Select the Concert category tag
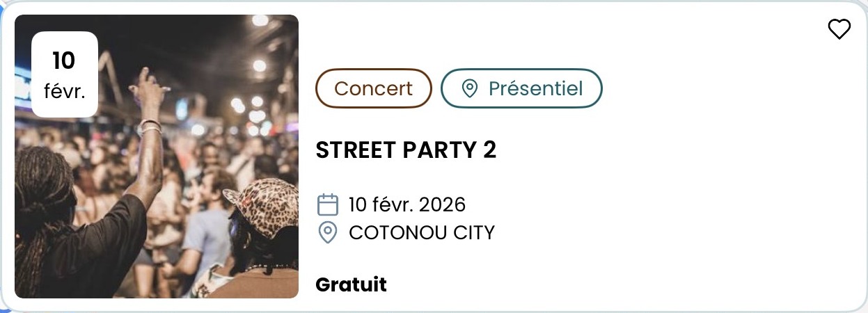Viewport: 868px width, 313px height. pos(374,88)
